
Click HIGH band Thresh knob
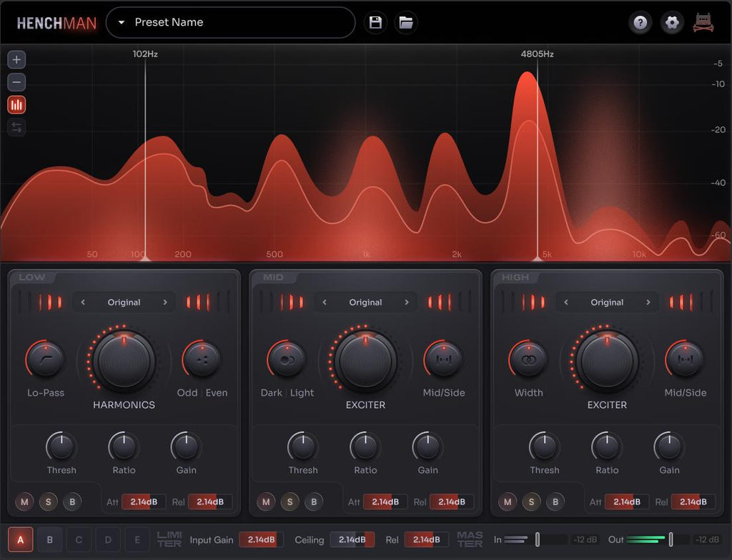[544, 446]
